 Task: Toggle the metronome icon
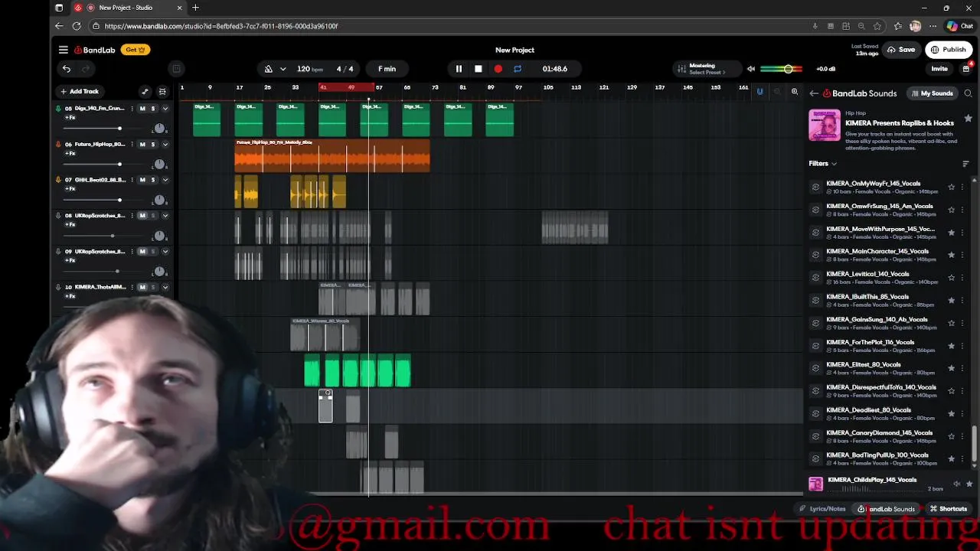click(x=269, y=69)
